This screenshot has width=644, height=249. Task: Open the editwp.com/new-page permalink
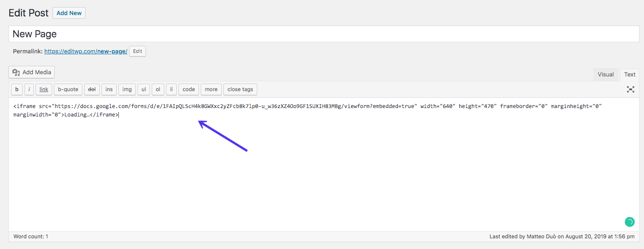pos(86,52)
